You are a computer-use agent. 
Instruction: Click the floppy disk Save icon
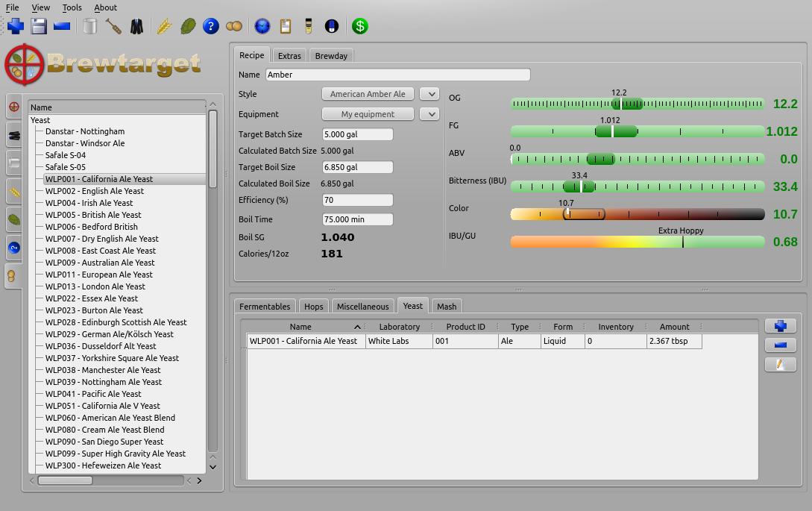39,26
